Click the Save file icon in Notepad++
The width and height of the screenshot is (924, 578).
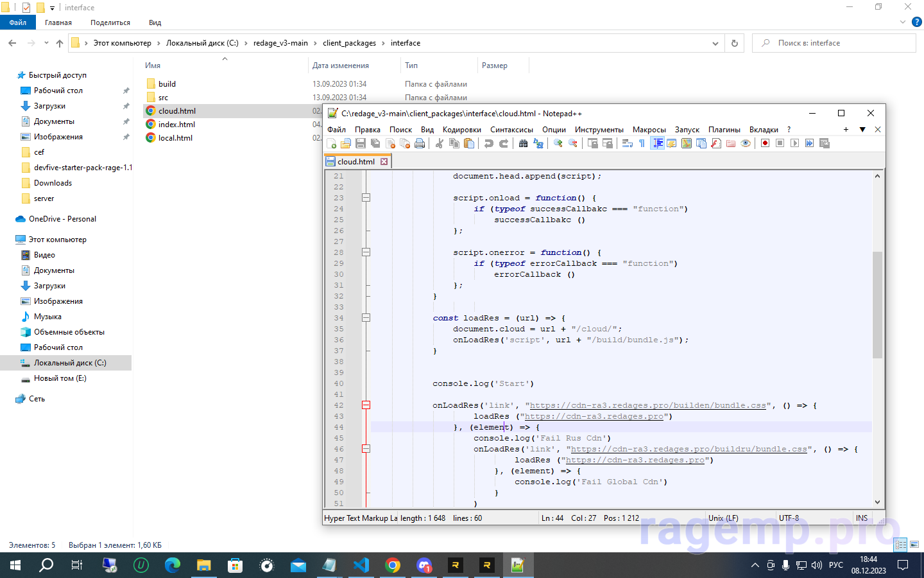(361, 143)
